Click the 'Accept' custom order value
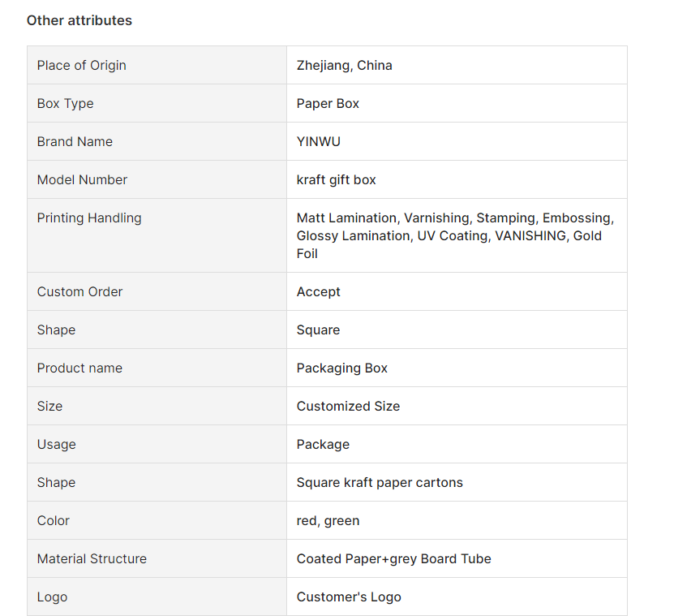 pos(319,292)
